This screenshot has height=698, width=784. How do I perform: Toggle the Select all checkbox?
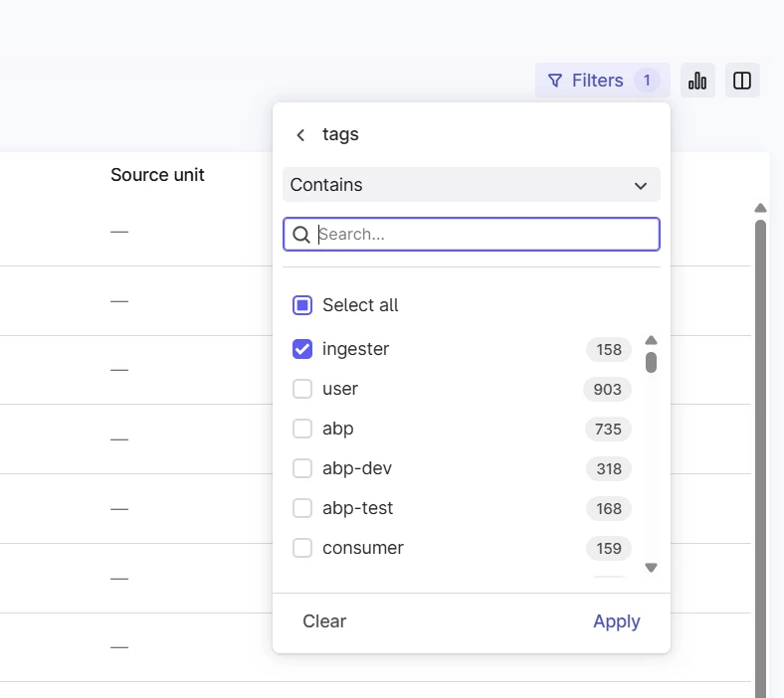[302, 305]
